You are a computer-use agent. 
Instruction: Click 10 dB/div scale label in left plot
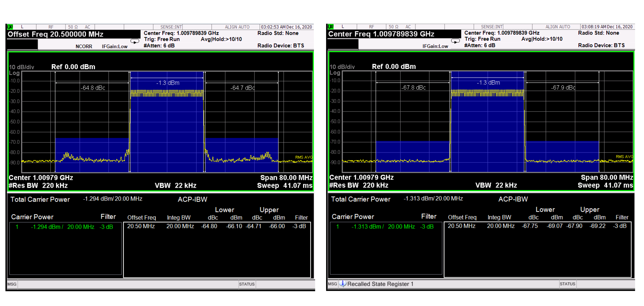[21, 67]
